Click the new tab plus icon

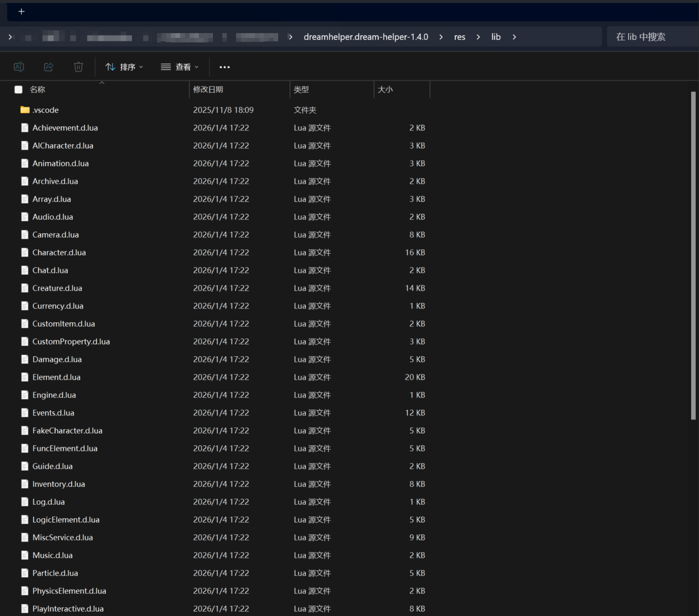pos(21,12)
